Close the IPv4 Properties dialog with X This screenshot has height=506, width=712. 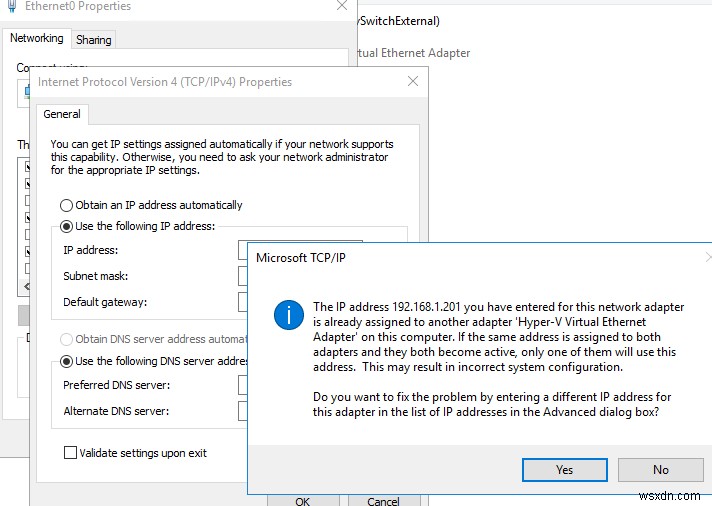pyautogui.click(x=413, y=81)
